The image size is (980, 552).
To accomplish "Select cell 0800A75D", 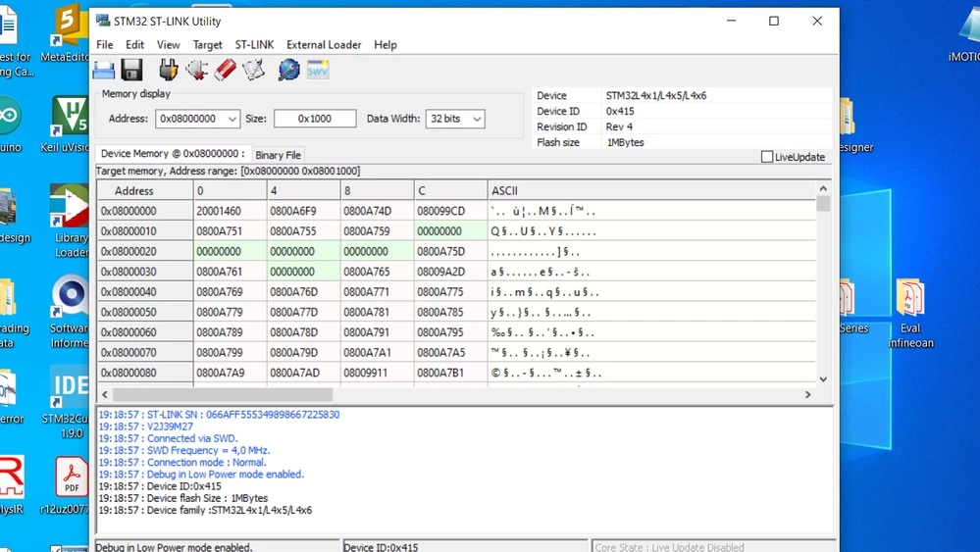I will tap(450, 252).
